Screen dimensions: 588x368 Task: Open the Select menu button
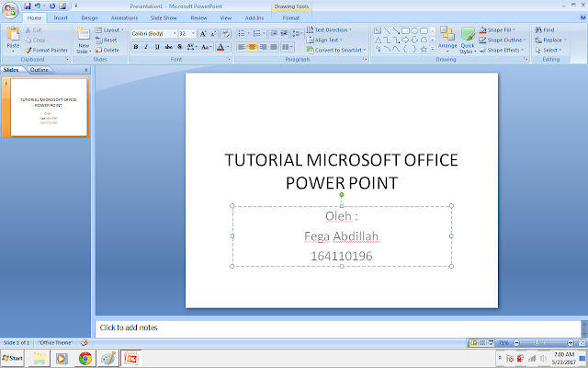coord(548,50)
